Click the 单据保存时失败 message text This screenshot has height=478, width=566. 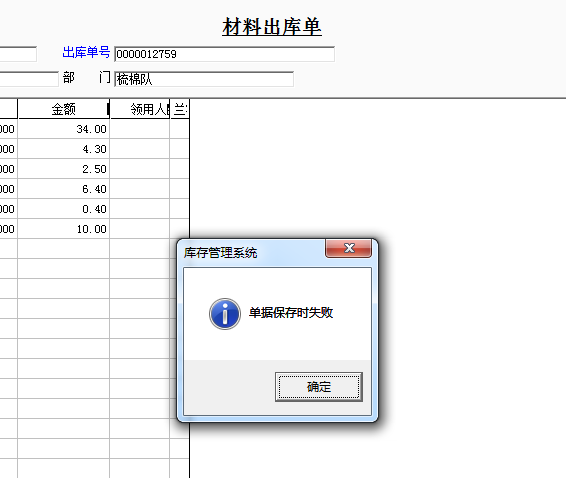291,313
